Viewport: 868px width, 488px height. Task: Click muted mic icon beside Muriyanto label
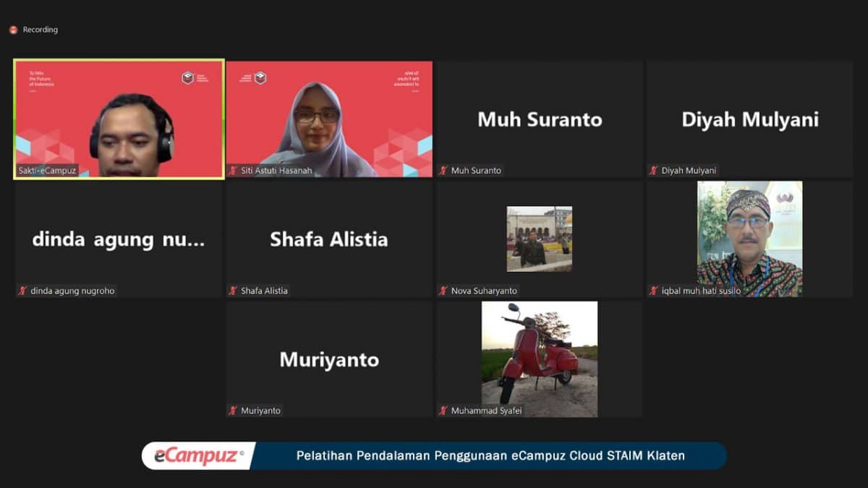click(x=233, y=411)
